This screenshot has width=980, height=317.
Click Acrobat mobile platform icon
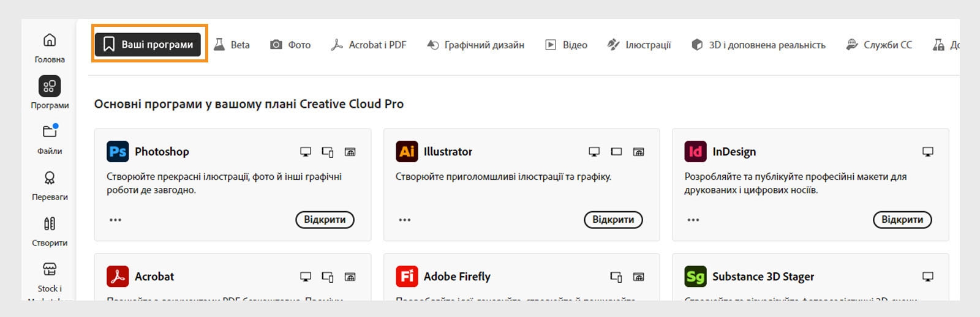(328, 277)
